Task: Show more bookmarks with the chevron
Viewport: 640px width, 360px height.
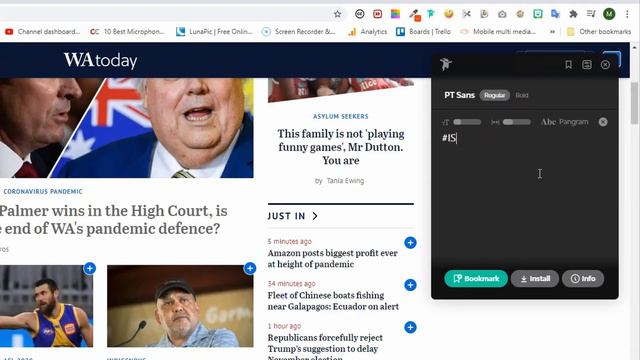Action: click(x=552, y=31)
